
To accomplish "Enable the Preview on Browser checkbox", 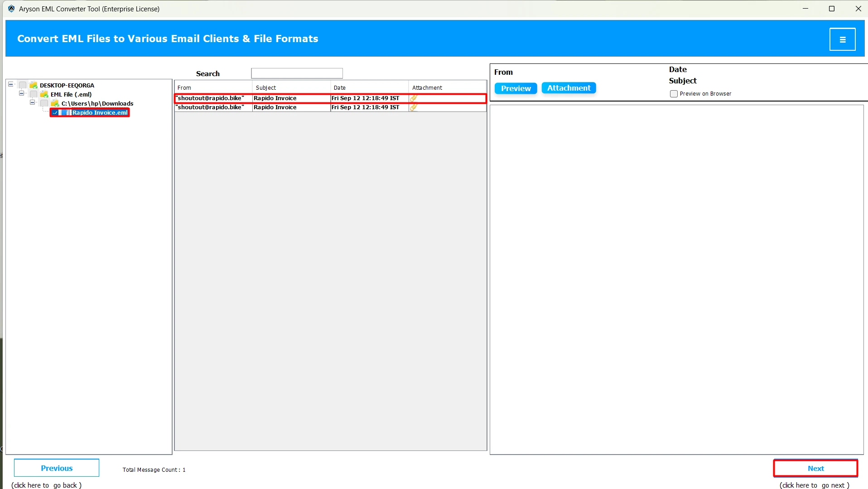I will pyautogui.click(x=674, y=94).
